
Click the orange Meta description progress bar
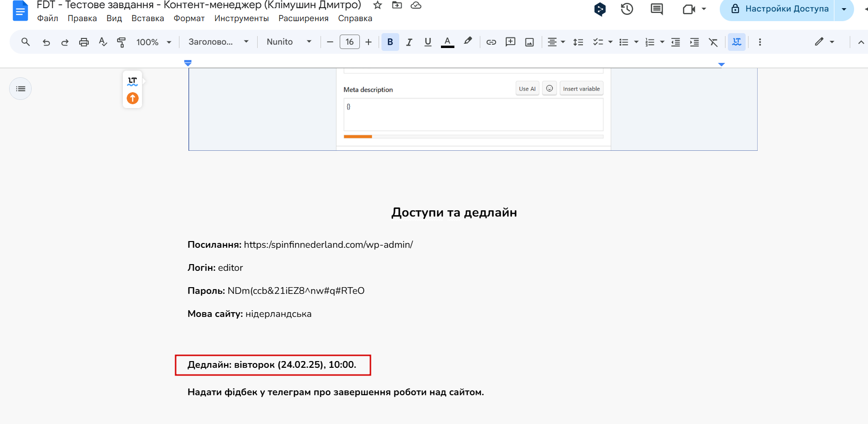(x=358, y=137)
